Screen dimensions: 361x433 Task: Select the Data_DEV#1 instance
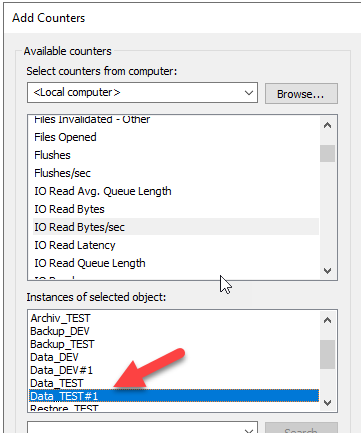[61, 370]
